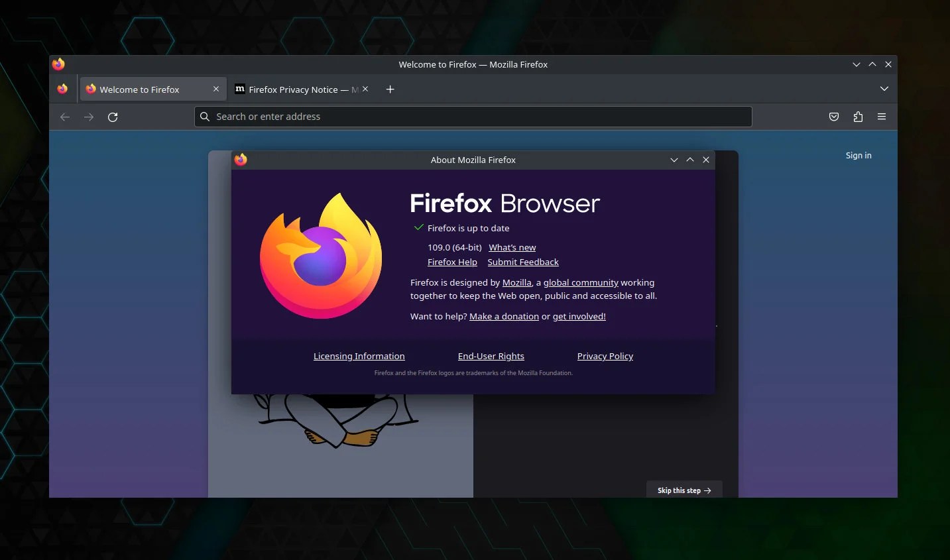Click the Sign in button
Screen dimensions: 950x560
tap(859, 155)
